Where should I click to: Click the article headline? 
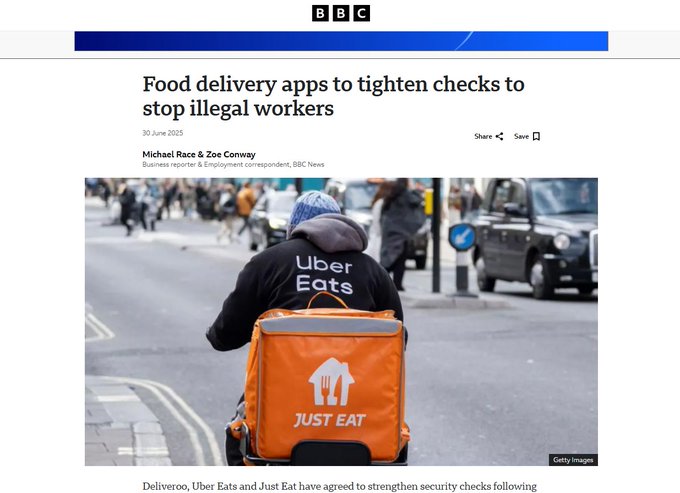point(333,96)
